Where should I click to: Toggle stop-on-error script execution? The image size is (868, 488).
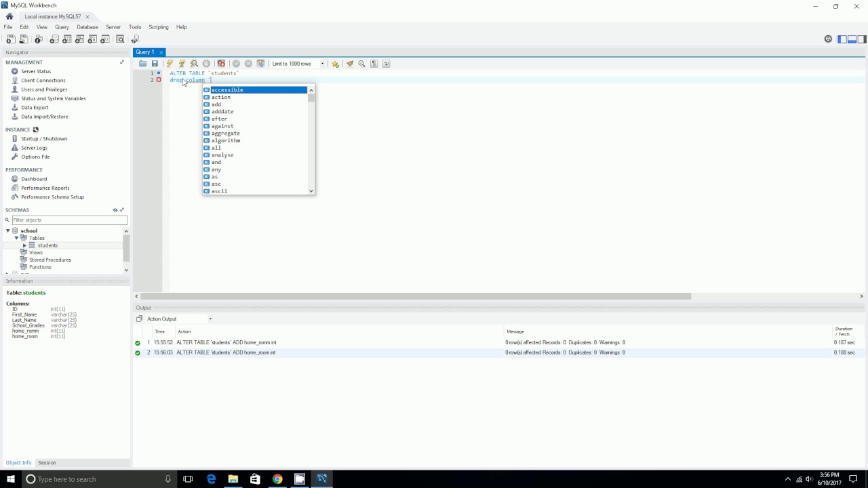[221, 64]
